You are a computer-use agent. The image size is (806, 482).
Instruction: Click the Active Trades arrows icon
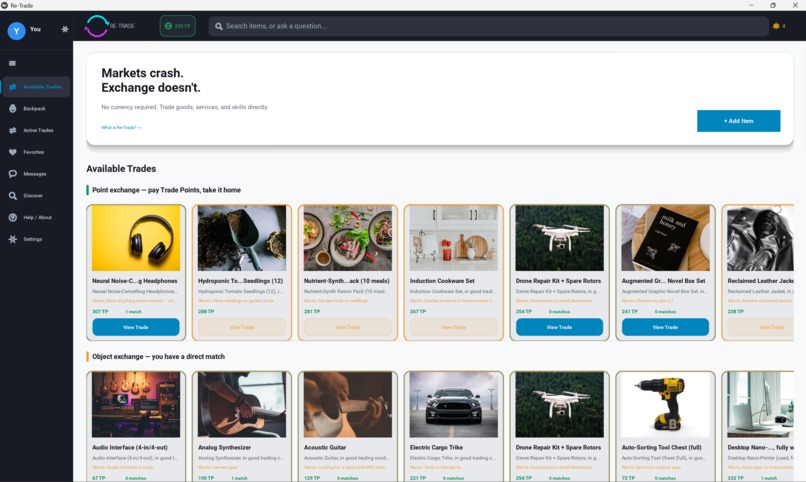pos(13,131)
